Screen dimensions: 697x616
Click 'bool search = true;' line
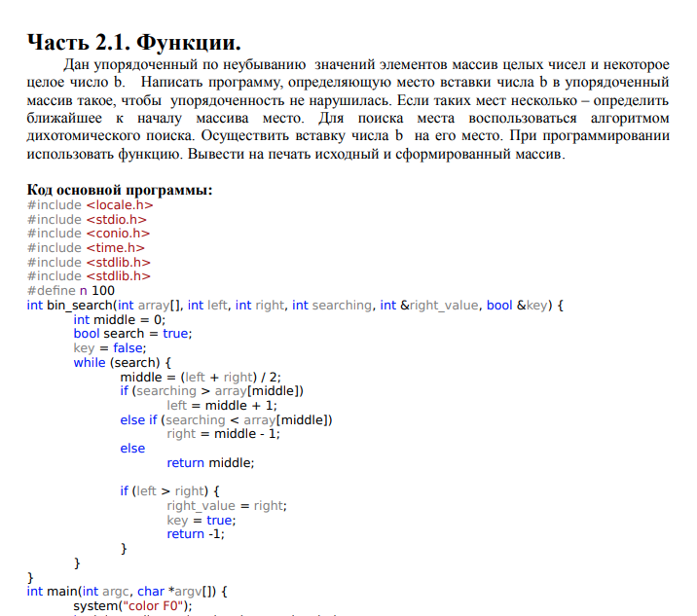pos(132,334)
